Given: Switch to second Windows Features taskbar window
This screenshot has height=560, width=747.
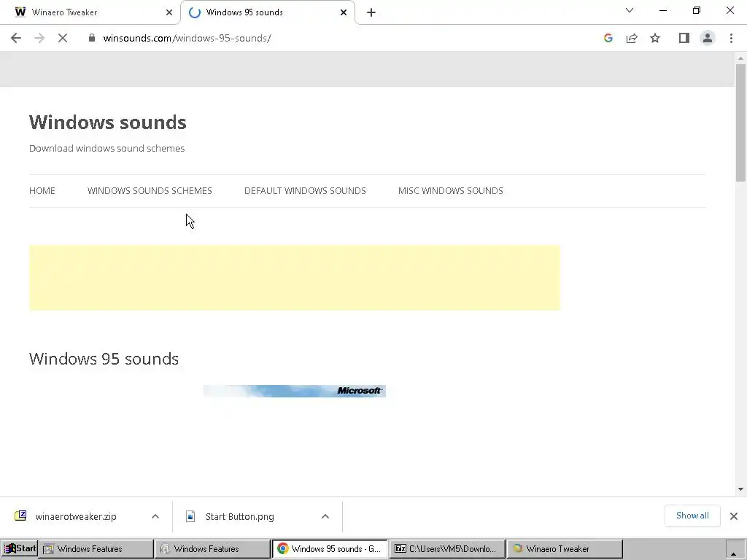Looking at the screenshot, I should point(212,549).
